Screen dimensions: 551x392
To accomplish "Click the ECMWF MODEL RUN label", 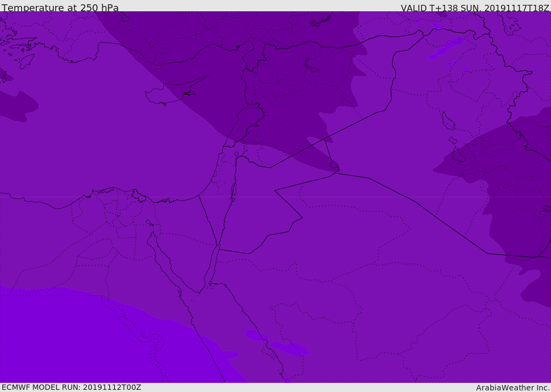I will point(71,387).
